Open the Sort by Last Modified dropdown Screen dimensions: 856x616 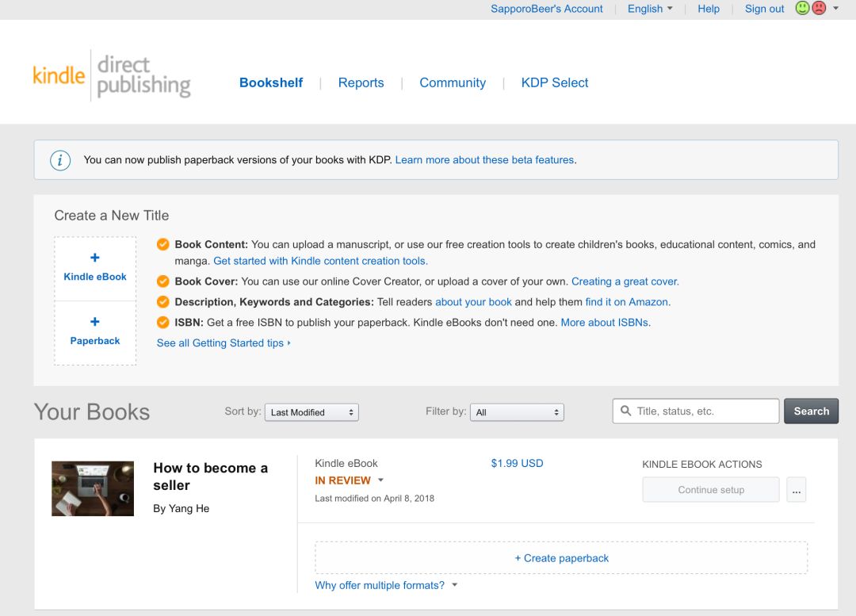[x=311, y=412]
